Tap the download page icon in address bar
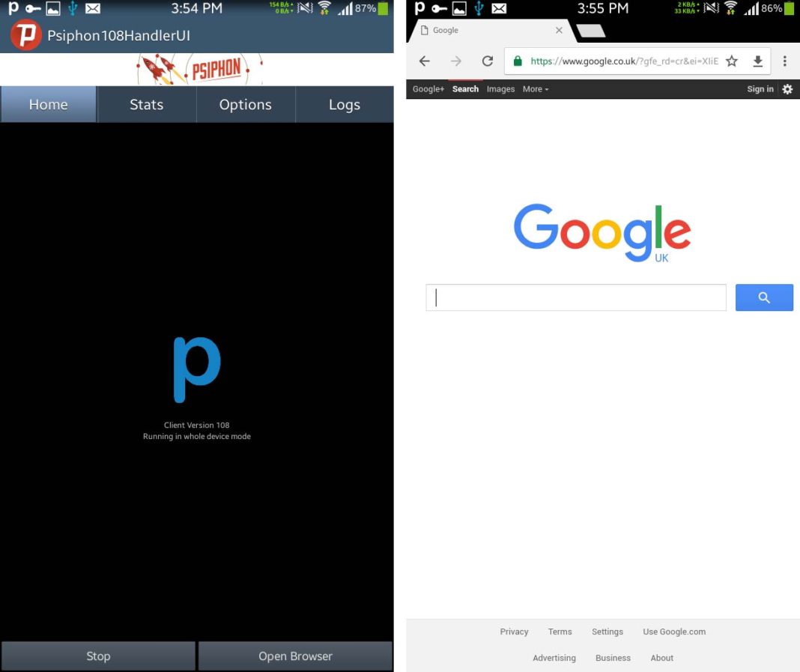The image size is (800, 672). [x=757, y=61]
